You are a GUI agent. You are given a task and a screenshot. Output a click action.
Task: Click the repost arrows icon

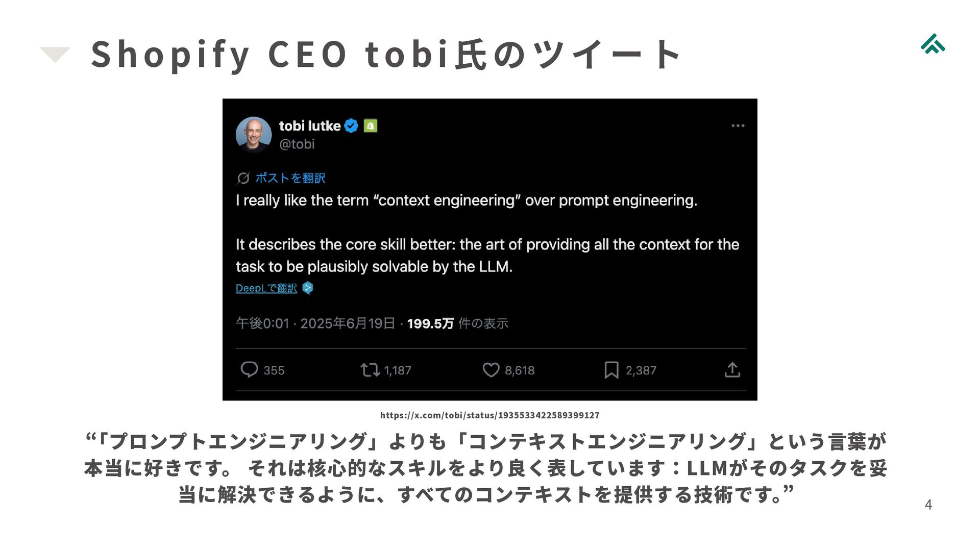370,369
